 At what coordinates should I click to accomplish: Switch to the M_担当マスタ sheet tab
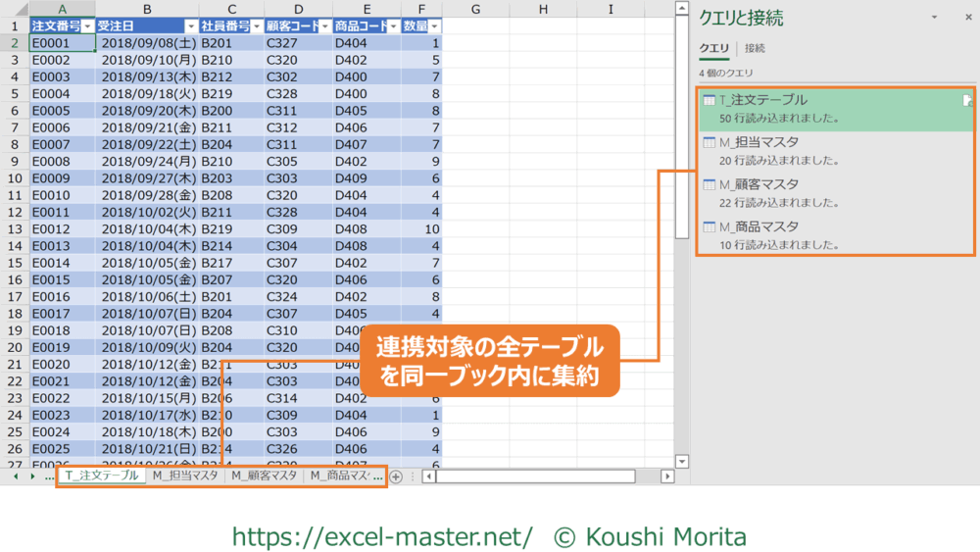click(185, 477)
